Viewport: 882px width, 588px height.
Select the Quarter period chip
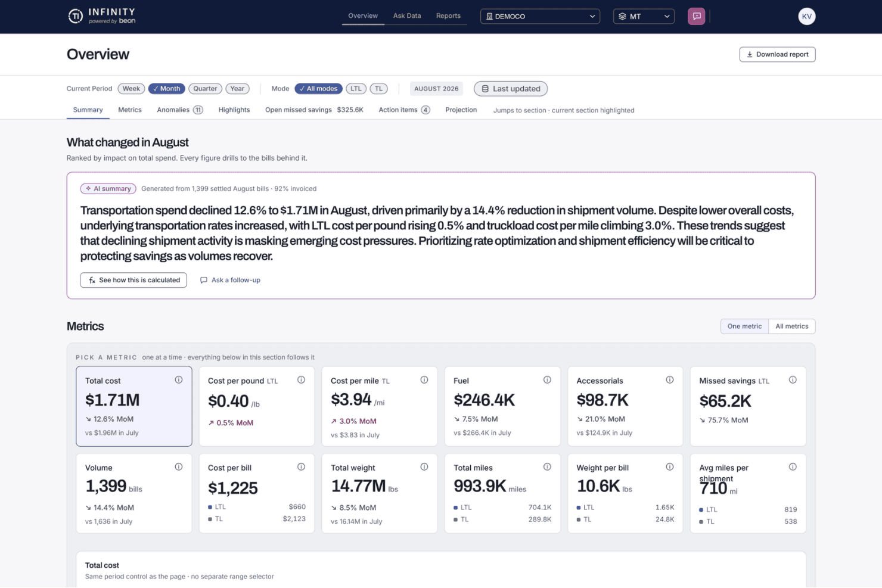(205, 89)
